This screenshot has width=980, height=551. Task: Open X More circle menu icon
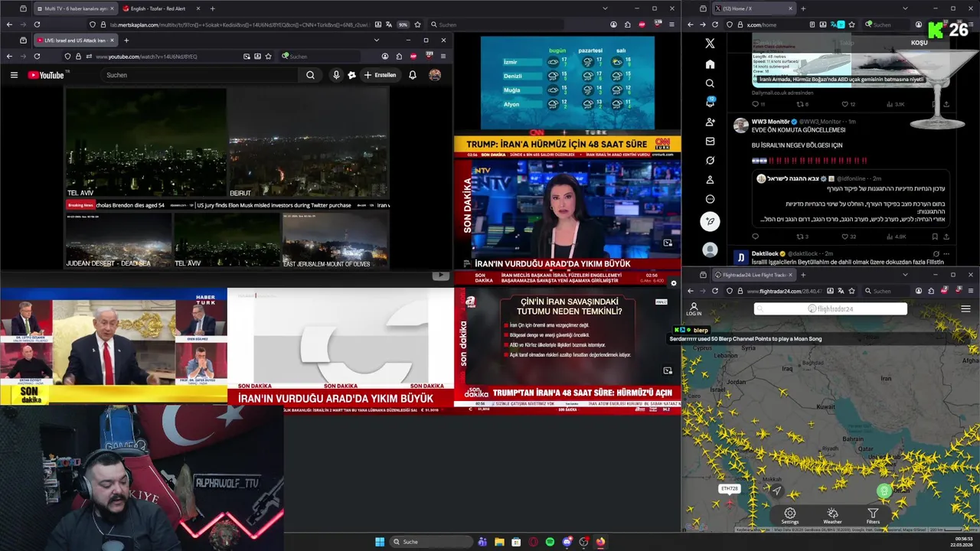click(710, 199)
